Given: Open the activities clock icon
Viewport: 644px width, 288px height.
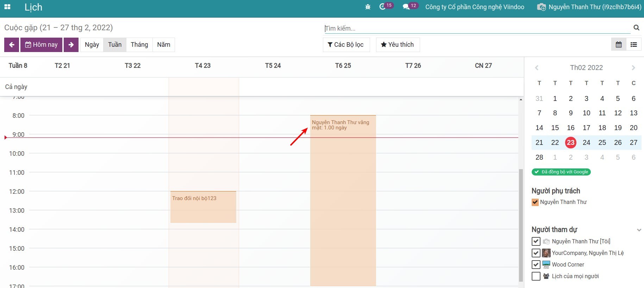Looking at the screenshot, I should click(383, 7).
